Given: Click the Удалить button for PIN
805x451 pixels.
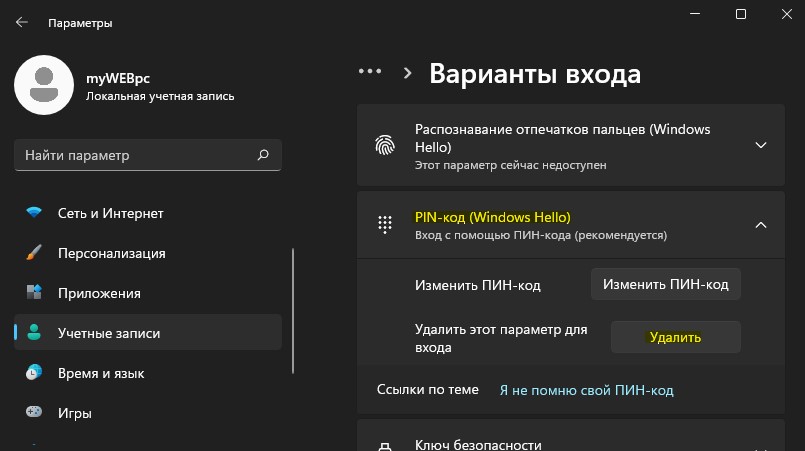Looking at the screenshot, I should 676,337.
